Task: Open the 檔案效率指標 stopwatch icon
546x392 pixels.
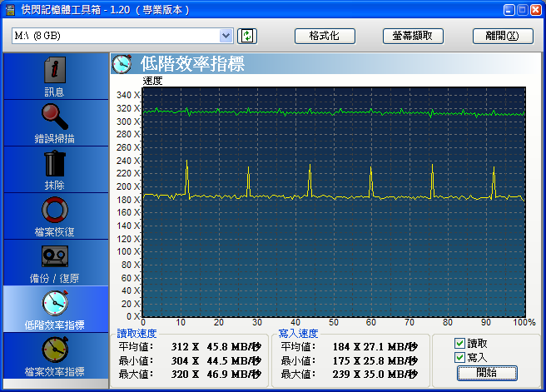Action: coord(55,350)
